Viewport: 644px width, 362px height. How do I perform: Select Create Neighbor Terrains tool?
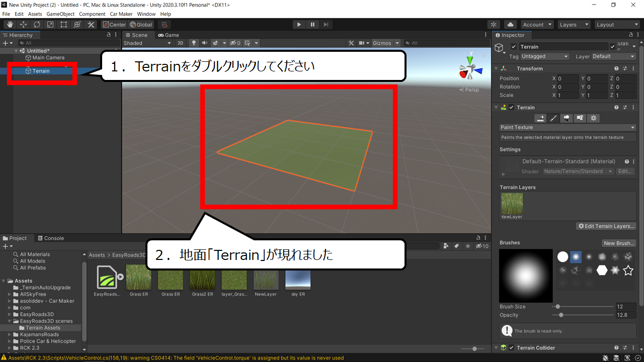540,118
